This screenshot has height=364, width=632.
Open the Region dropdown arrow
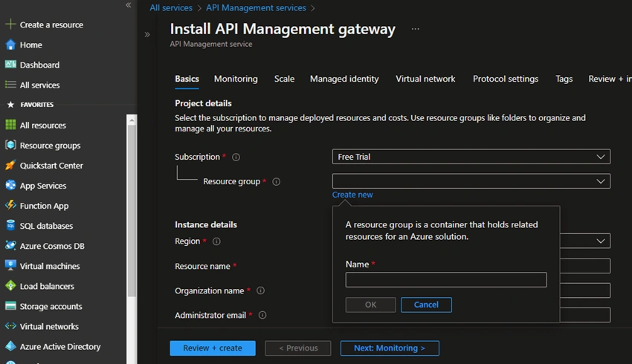click(x=601, y=241)
